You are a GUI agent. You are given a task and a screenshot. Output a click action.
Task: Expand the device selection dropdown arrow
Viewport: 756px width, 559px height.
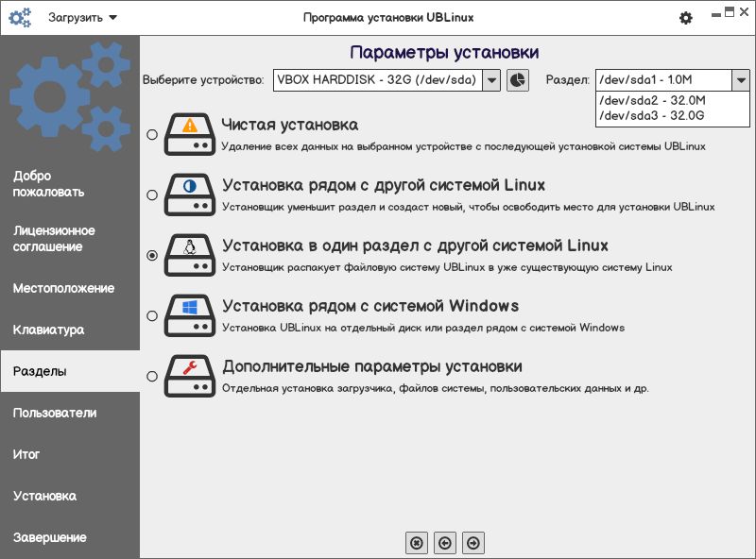click(491, 80)
